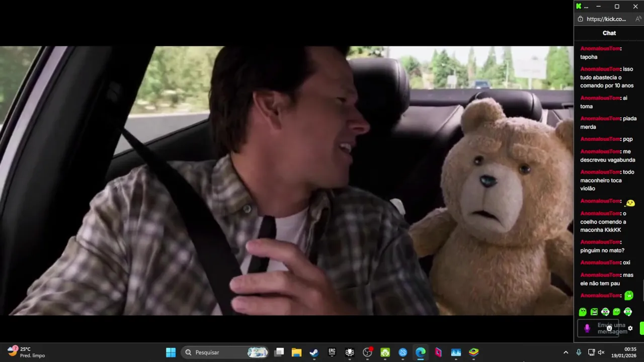The height and width of the screenshot is (362, 644).
Task: Click green emote in last chat message
Action: [629, 296]
